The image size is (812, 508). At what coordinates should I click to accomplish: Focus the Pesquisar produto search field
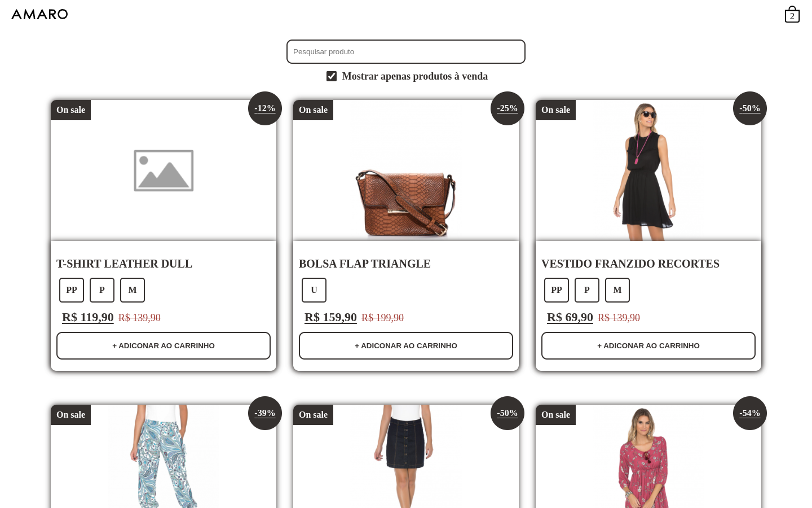pyautogui.click(x=406, y=51)
